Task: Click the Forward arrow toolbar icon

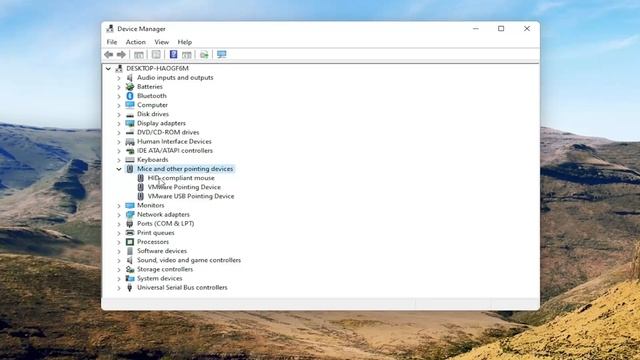Action: pos(121,54)
